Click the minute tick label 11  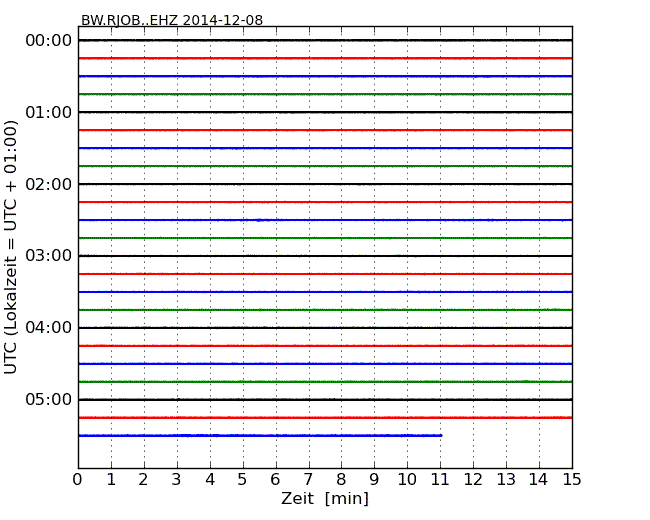(x=440, y=480)
